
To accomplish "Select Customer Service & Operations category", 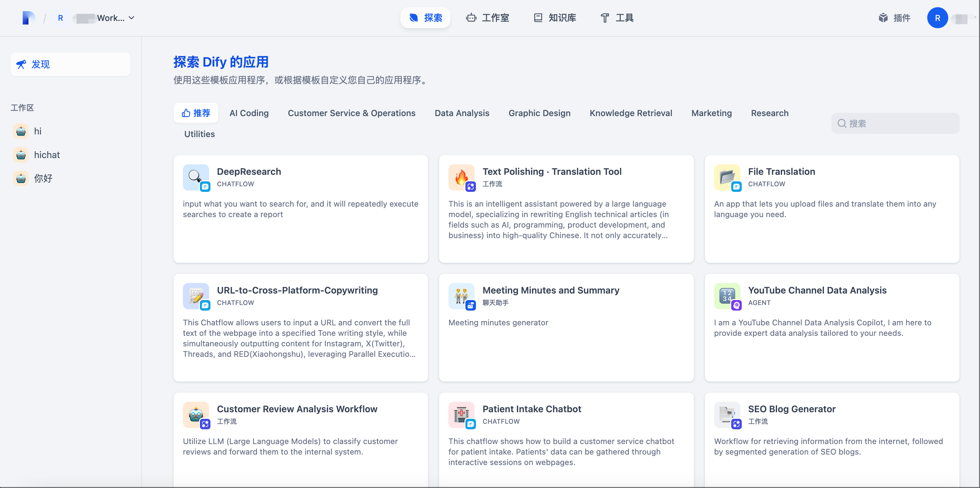I will [x=351, y=113].
